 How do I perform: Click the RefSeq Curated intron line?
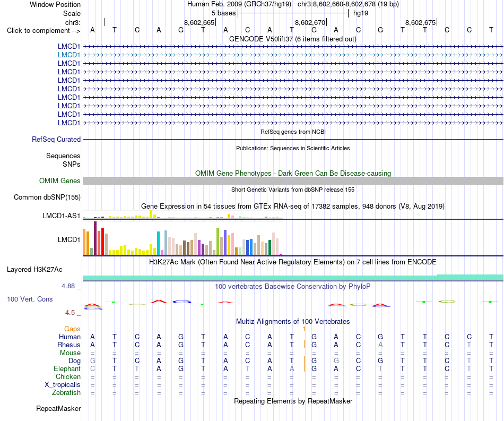(x=293, y=139)
